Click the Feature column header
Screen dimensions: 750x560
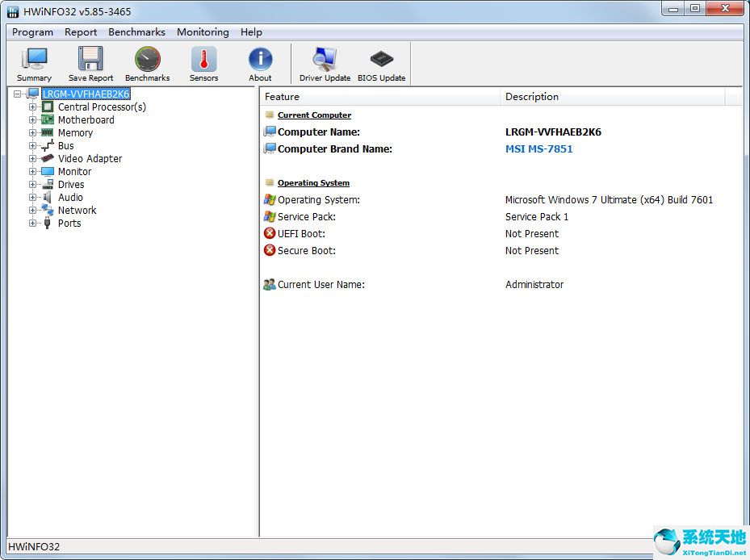[380, 97]
